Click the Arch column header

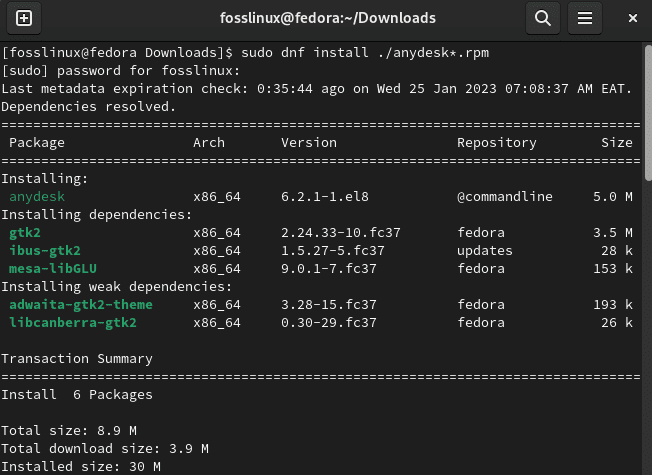click(209, 143)
